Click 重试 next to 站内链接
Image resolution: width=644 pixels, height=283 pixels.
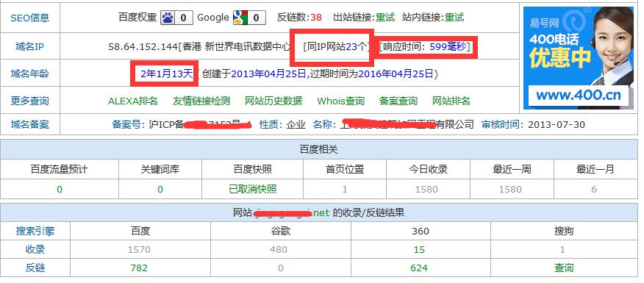click(x=454, y=18)
